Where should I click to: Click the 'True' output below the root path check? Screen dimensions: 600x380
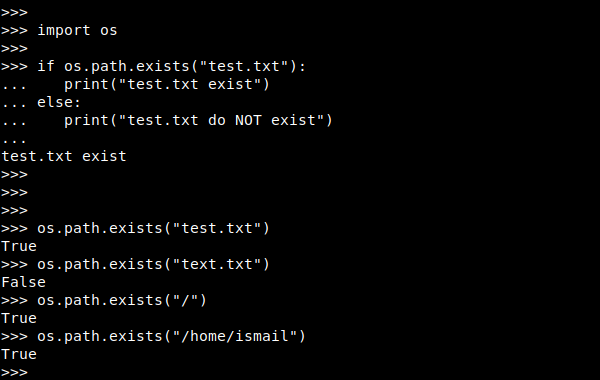[19, 318]
